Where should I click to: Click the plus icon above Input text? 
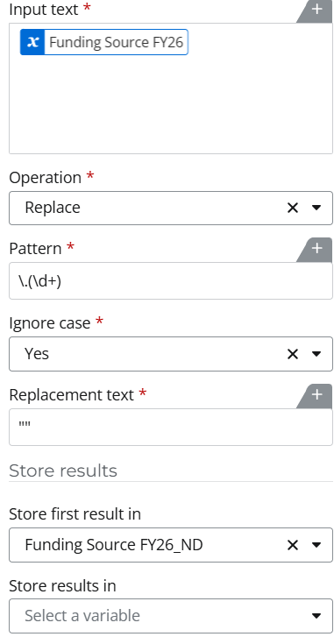[x=316, y=10]
